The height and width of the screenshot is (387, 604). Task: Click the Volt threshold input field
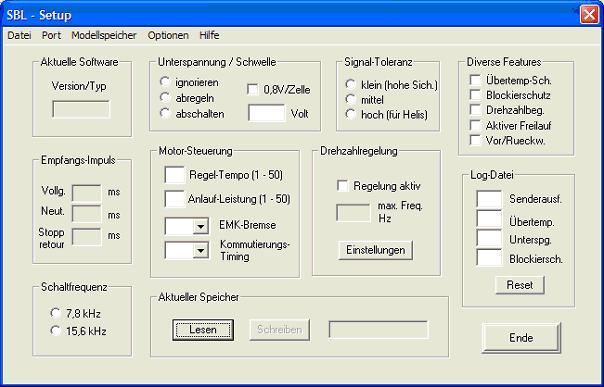[x=267, y=113]
